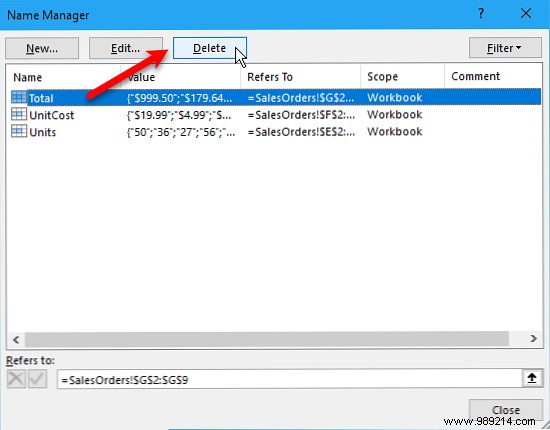Open the help question mark in title bar
550x430 pixels.
(x=481, y=14)
